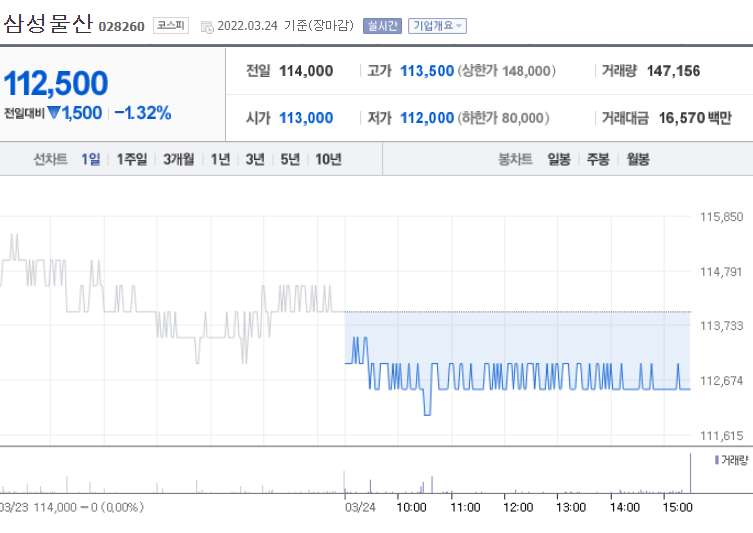Click the 03/23 114,000 summary text
Screen dimensions: 753x533
(71, 507)
